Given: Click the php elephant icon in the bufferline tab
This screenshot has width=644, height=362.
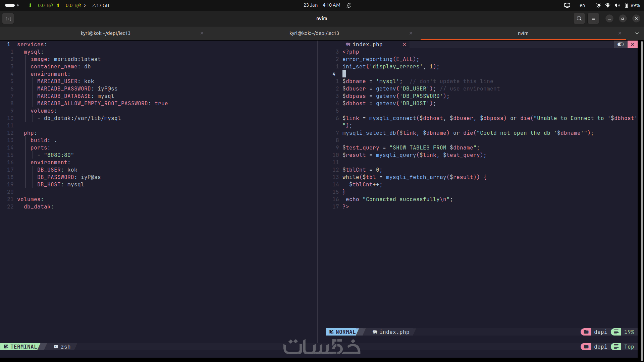Looking at the screenshot, I should (x=348, y=44).
